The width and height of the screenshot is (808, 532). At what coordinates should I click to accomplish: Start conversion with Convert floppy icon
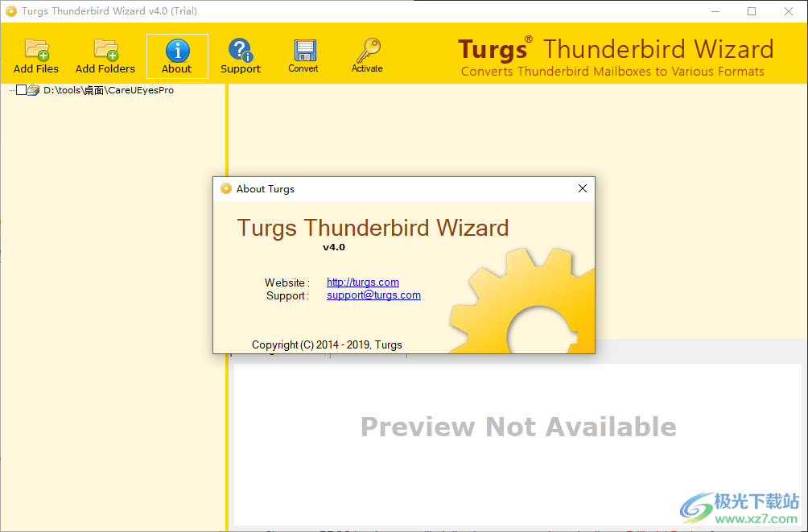[x=303, y=56]
